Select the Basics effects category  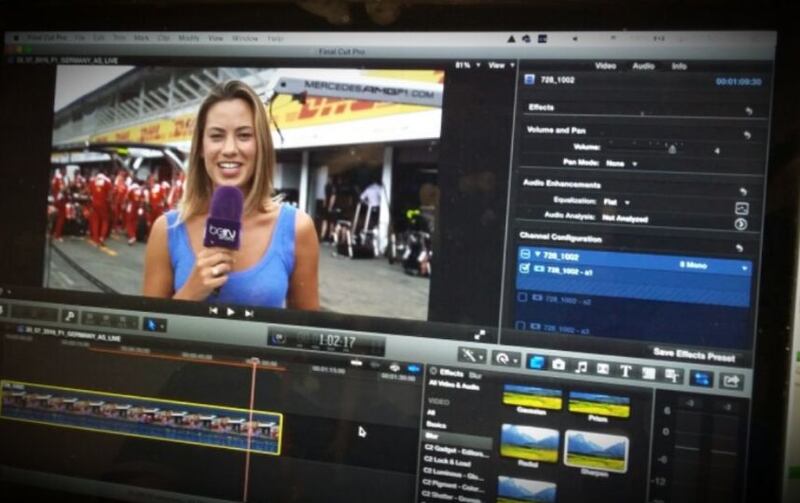(436, 424)
